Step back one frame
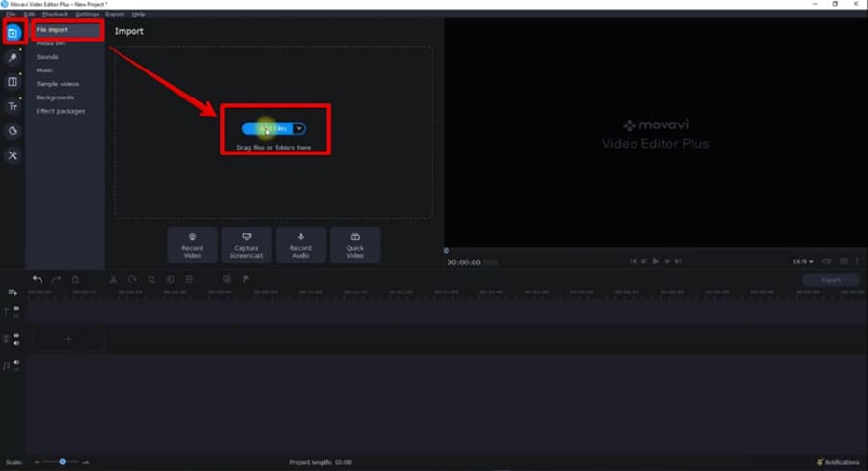 point(644,261)
